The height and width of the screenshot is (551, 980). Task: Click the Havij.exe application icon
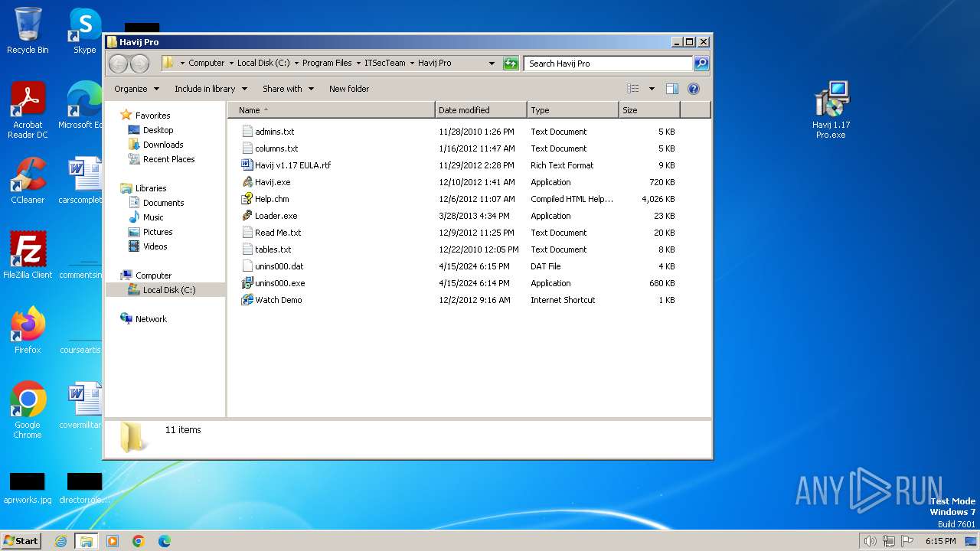[x=247, y=182]
